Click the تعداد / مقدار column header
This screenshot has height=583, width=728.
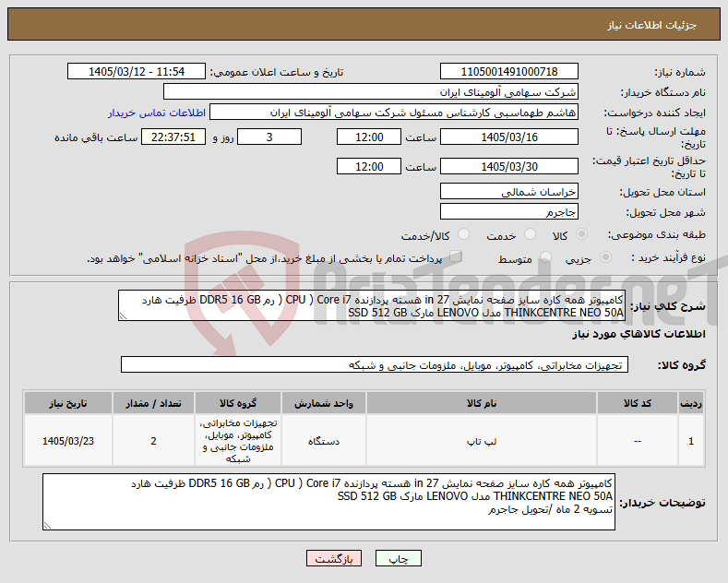pos(154,403)
